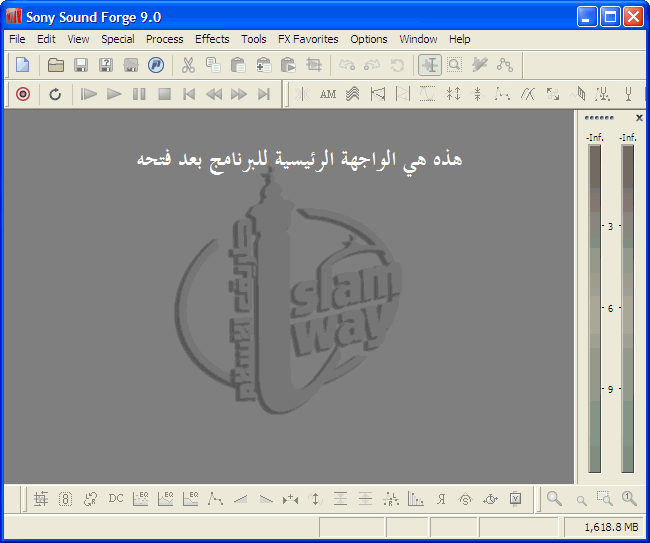Click the 1,618.8 MB status field
This screenshot has width=650, height=543.
(604, 527)
